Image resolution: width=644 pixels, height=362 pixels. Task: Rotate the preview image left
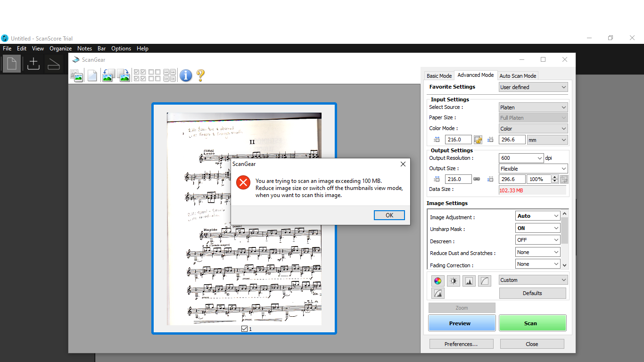click(108, 75)
